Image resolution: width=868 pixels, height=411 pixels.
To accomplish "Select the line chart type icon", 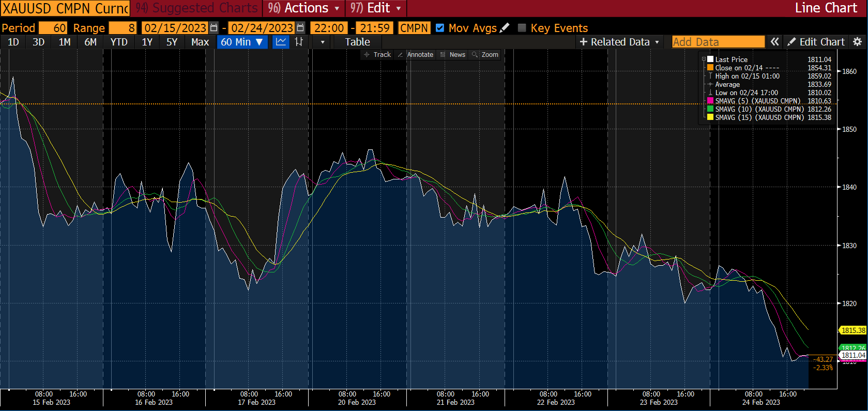I will coord(281,42).
